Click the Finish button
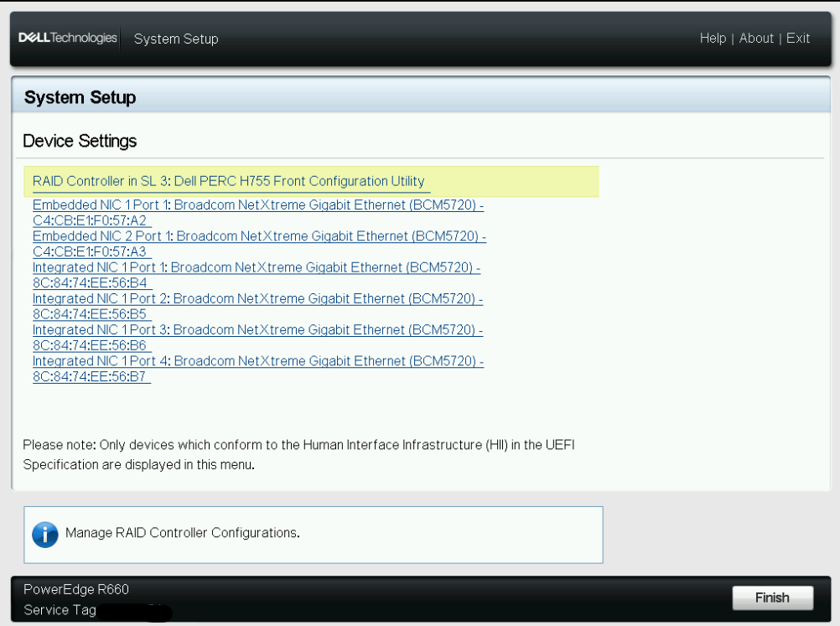This screenshot has width=840, height=626. (x=772, y=598)
